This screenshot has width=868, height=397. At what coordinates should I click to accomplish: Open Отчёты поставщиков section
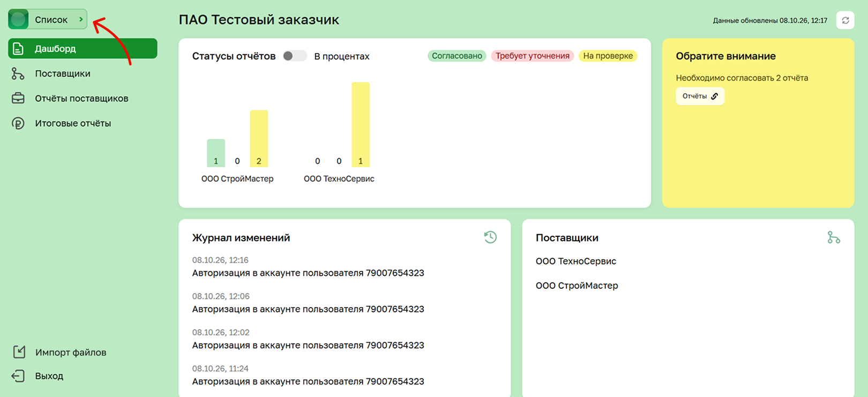point(83,98)
